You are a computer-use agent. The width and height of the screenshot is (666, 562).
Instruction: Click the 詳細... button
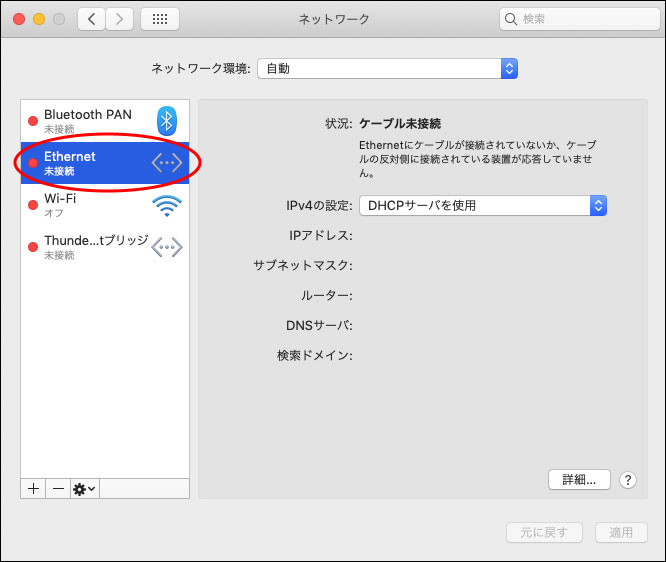click(579, 480)
